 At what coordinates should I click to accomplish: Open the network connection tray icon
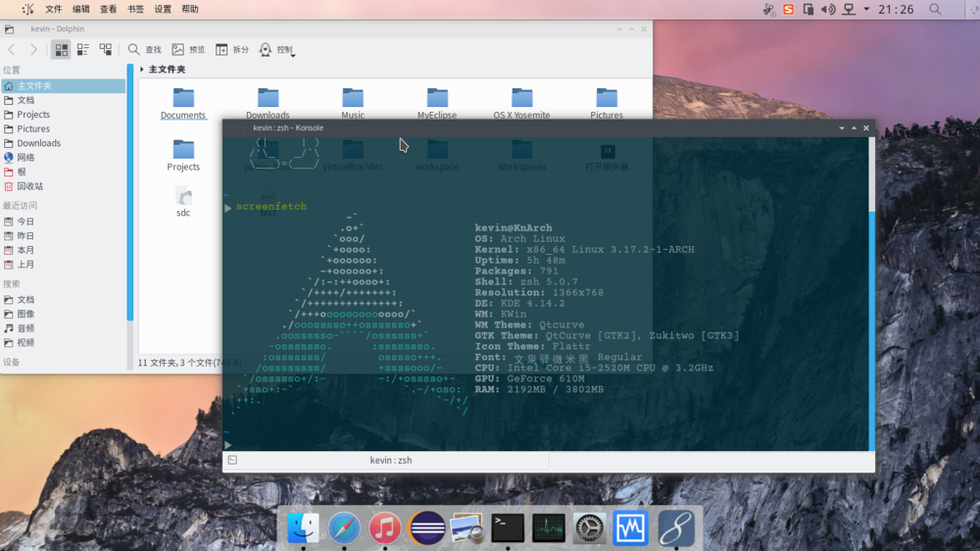point(849,10)
